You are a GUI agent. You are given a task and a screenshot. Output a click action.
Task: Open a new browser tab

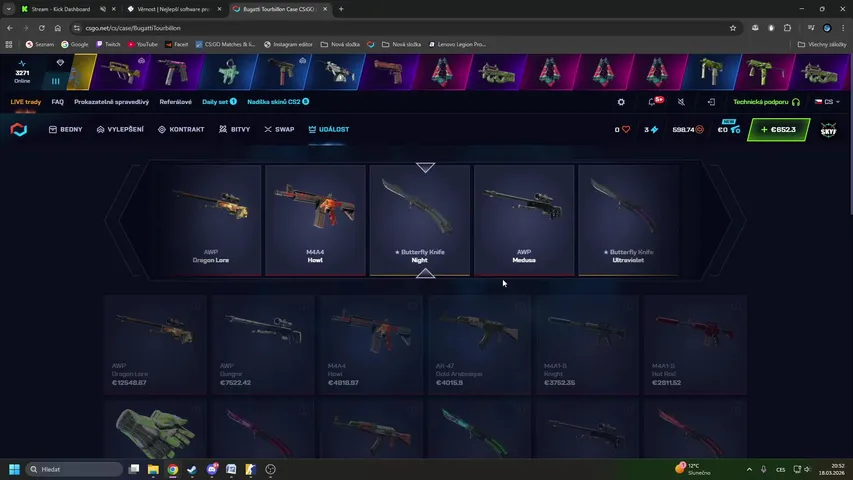tap(341, 9)
